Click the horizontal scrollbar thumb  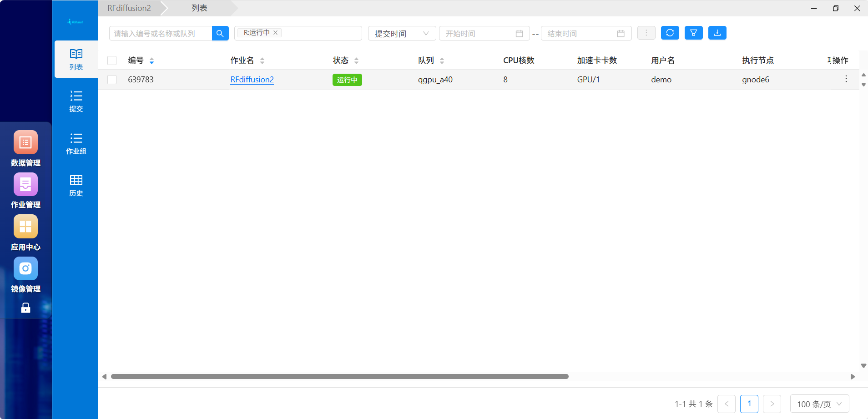pyautogui.click(x=340, y=377)
